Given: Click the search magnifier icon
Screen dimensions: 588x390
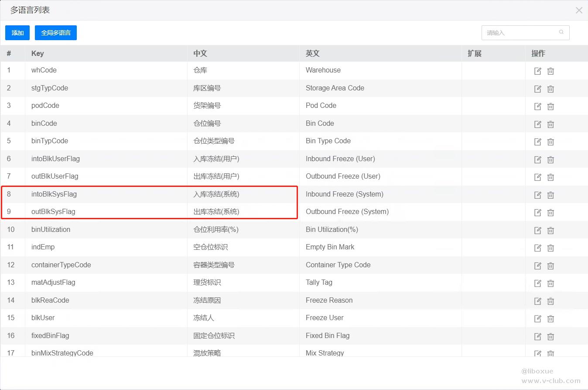Looking at the screenshot, I should coord(561,32).
